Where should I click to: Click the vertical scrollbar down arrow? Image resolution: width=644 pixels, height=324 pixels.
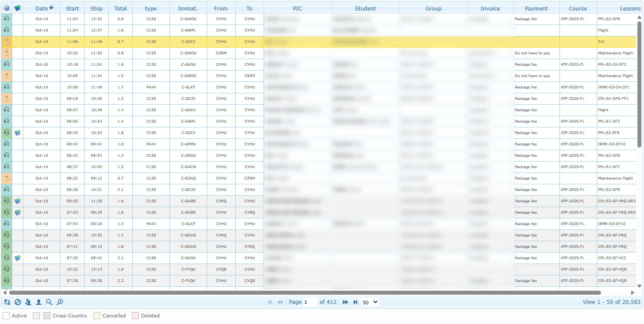tap(640, 286)
